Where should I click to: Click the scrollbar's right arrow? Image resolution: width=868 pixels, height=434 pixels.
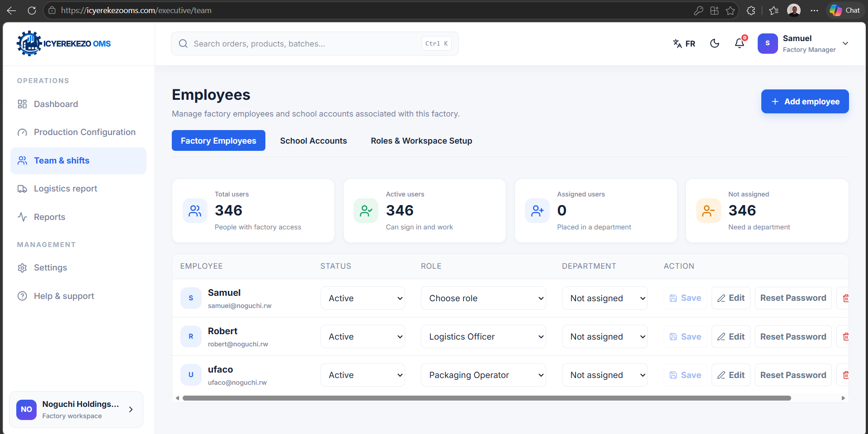coord(843,398)
